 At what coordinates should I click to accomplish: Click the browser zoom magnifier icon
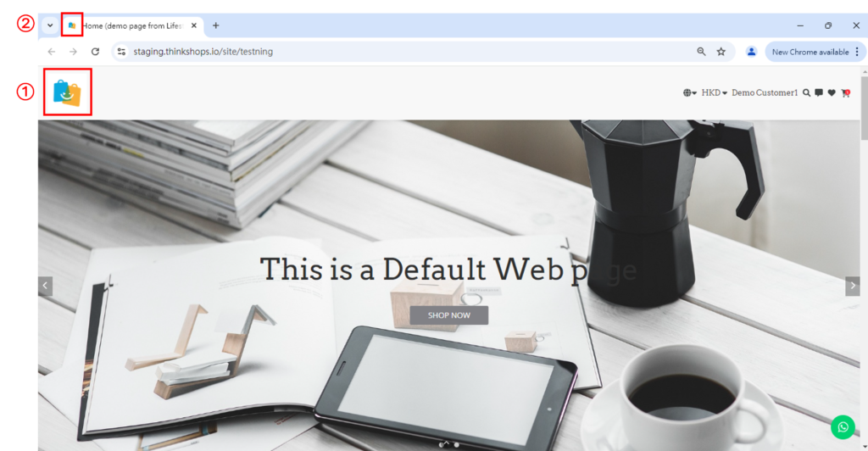pyautogui.click(x=701, y=52)
